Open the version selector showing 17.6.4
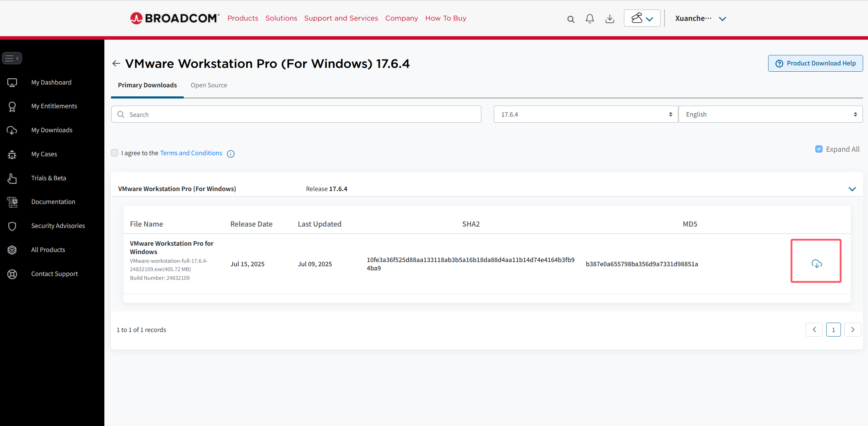Screen dimensions: 868x426 586,114
